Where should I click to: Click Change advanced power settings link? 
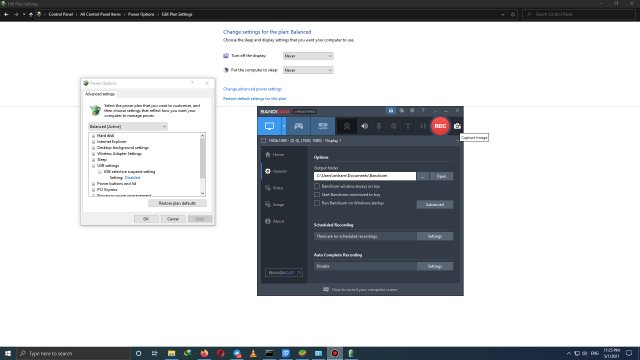point(252,89)
